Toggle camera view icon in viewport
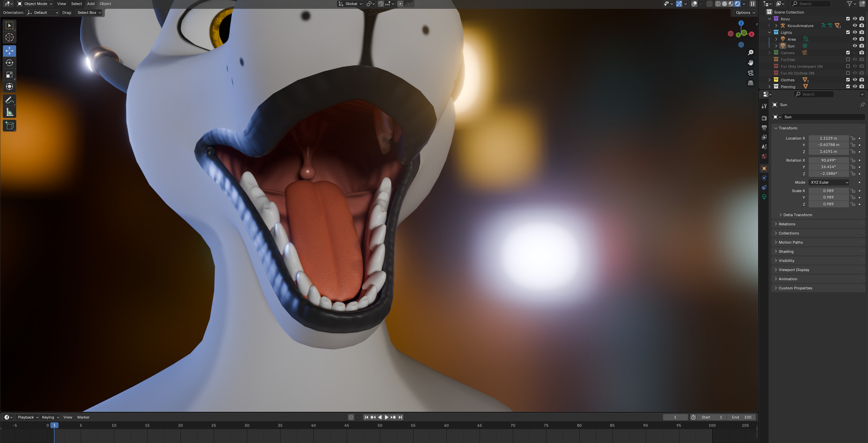The width and height of the screenshot is (868, 443). click(x=751, y=73)
